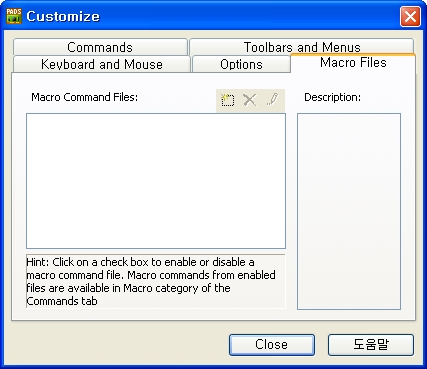Click the Hint text about check boxes

pyautogui.click(x=151, y=281)
